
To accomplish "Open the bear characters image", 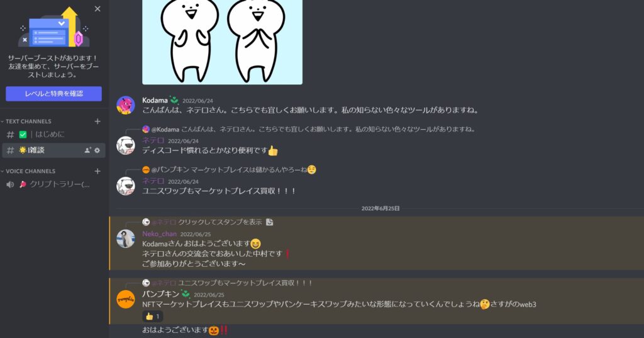I will click(x=222, y=42).
